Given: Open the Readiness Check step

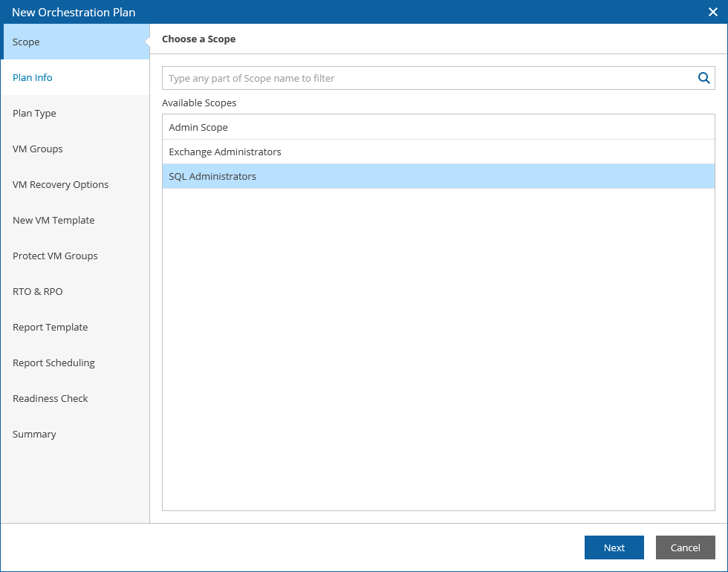Looking at the screenshot, I should coord(50,398).
